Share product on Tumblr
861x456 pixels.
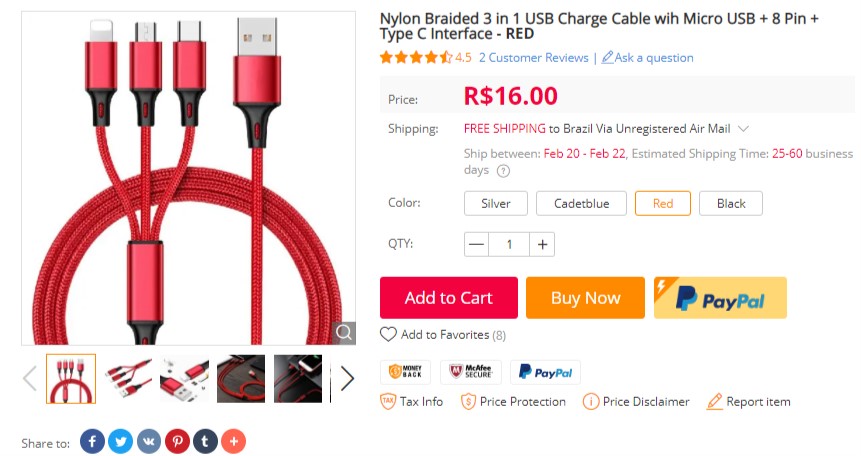[205, 441]
